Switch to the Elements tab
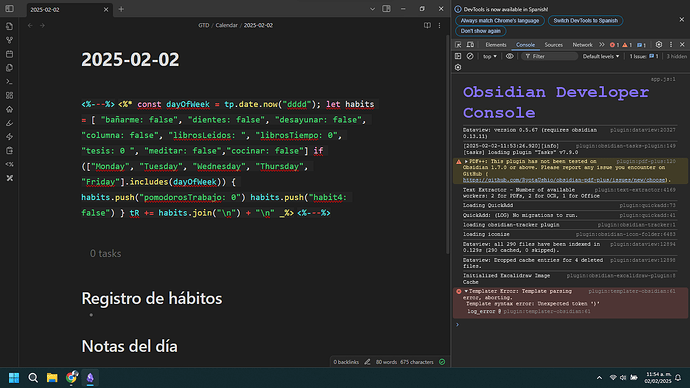 click(x=495, y=45)
